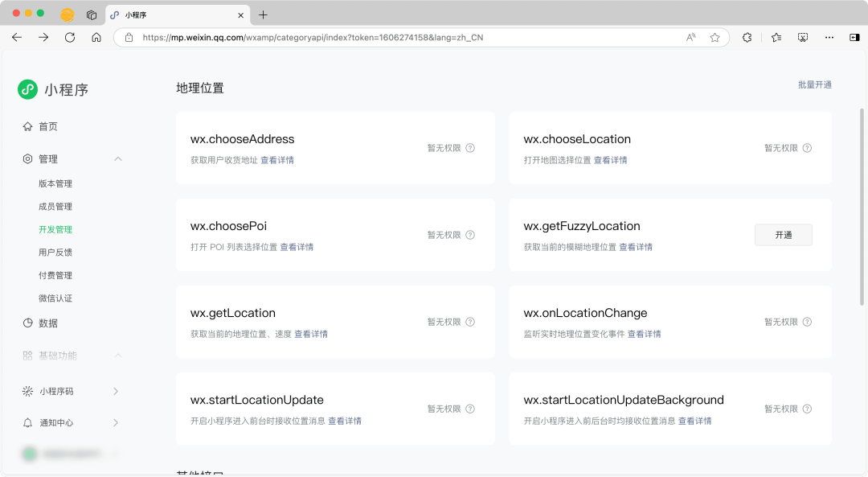This screenshot has width=868, height=477.
Task: Bookmark page with the star icon
Action: (714, 38)
